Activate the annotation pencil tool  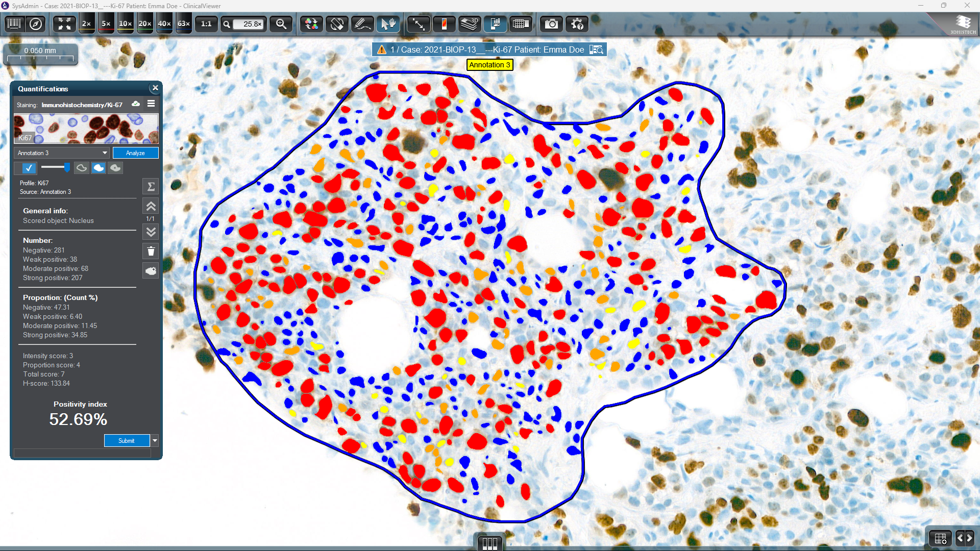coord(362,23)
